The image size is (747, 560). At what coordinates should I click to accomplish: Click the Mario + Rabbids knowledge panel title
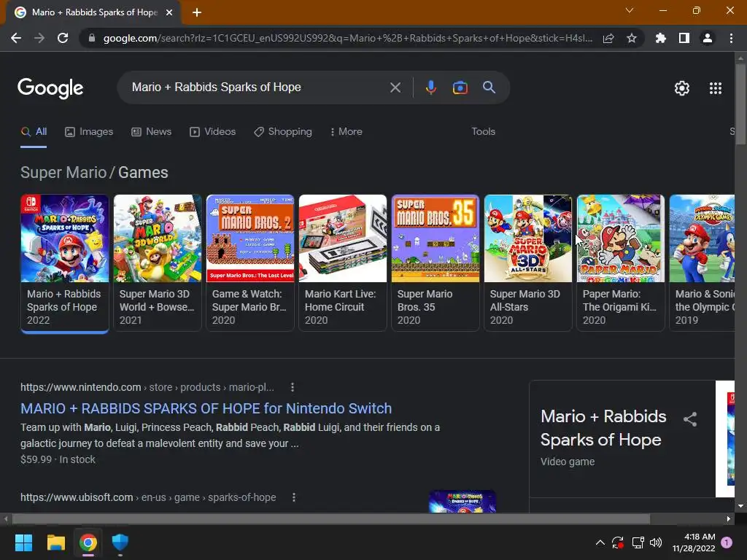(x=603, y=427)
